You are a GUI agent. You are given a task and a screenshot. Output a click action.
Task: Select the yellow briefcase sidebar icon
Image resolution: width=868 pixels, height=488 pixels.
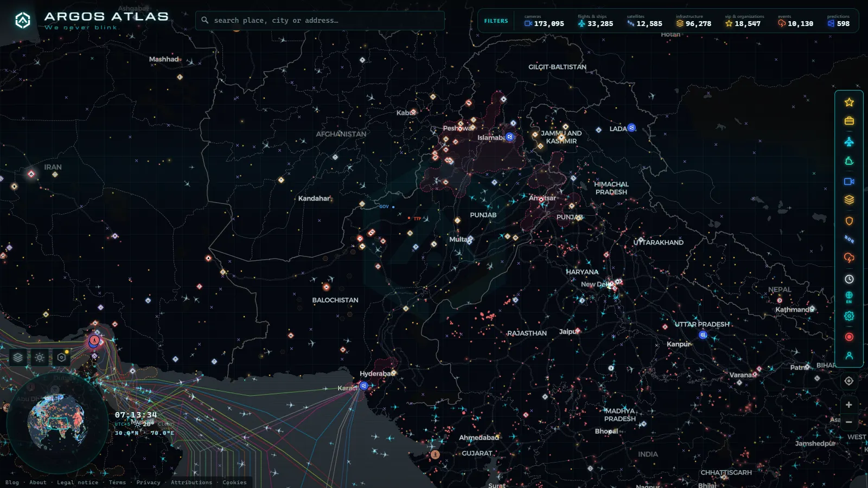tap(849, 121)
